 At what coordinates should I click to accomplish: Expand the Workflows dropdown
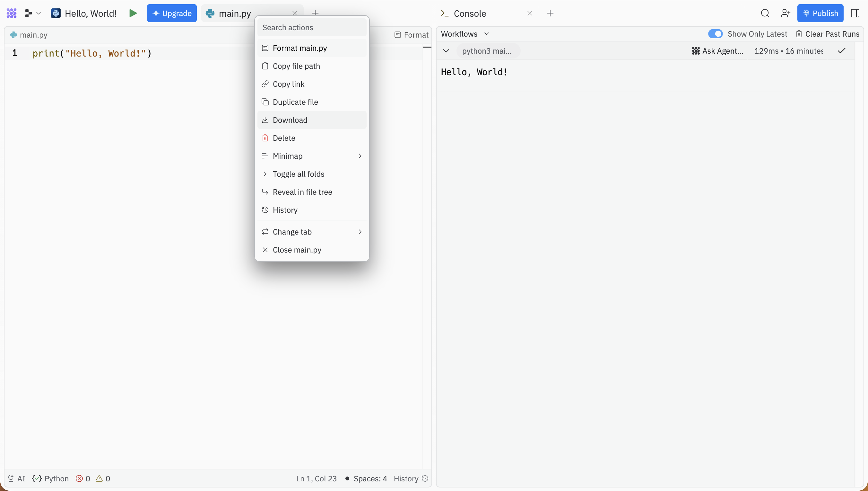pos(465,34)
